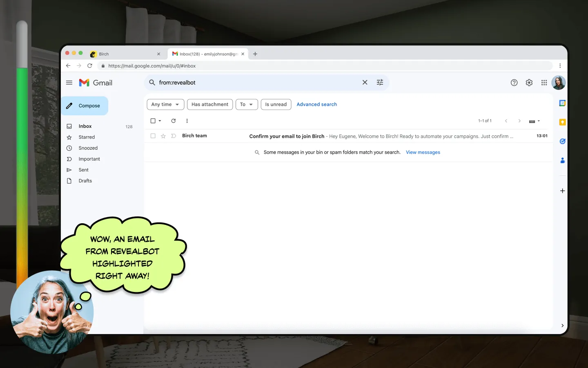Reload the browser page

[x=90, y=66]
